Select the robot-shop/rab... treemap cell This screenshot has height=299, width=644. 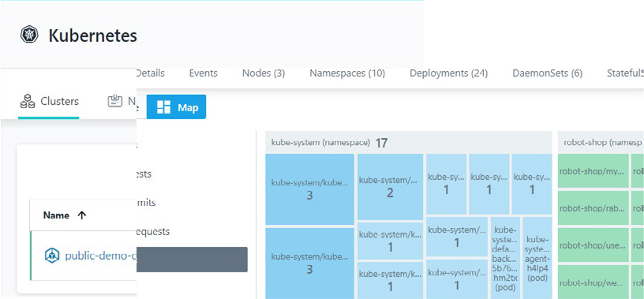click(593, 207)
